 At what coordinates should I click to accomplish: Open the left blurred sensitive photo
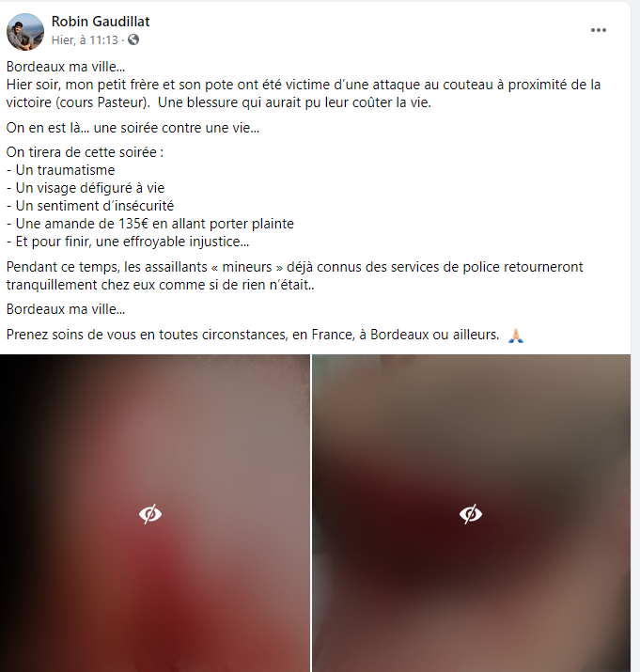(x=155, y=513)
